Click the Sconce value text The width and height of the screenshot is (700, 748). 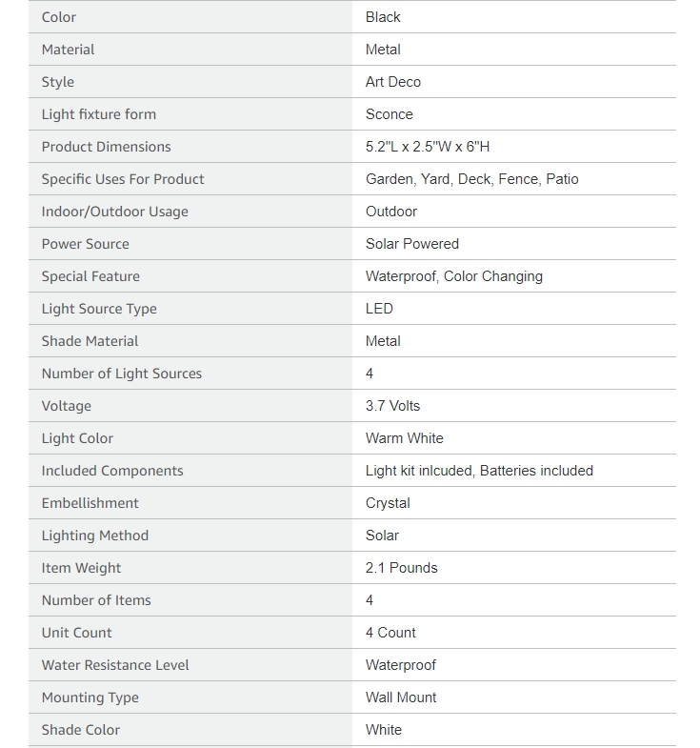390,114
